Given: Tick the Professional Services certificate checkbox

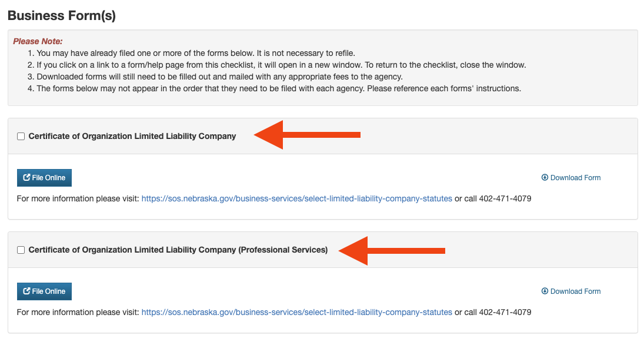Looking at the screenshot, I should click(x=21, y=250).
